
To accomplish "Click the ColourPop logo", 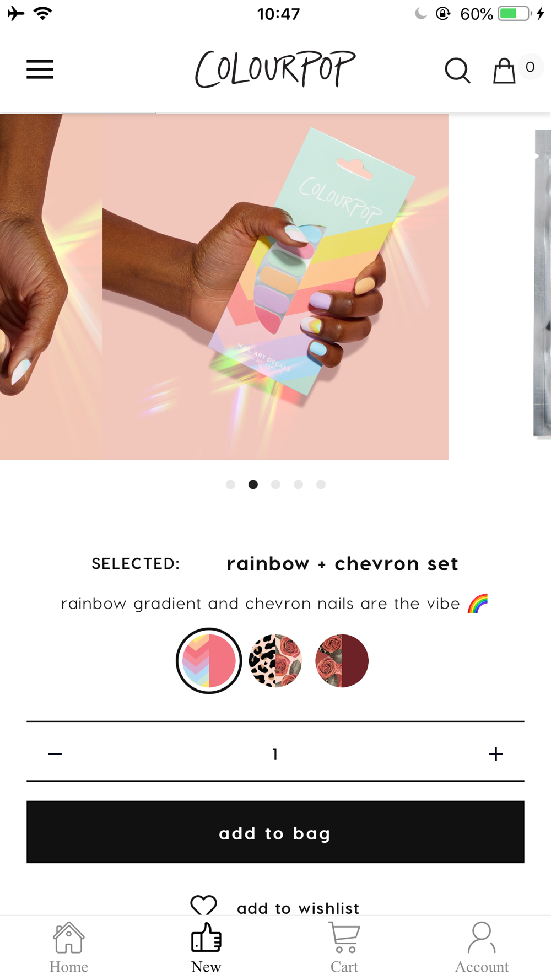I will coord(275,69).
